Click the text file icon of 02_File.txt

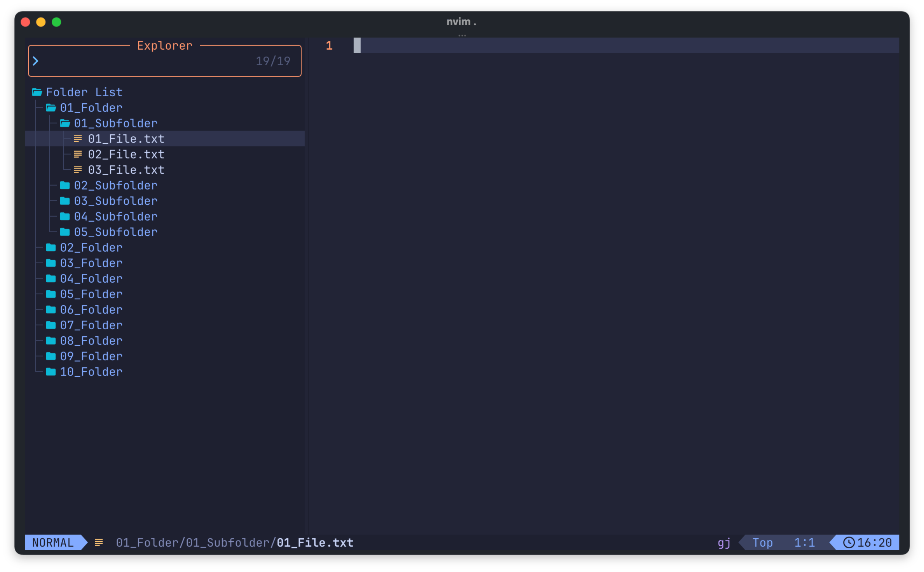click(78, 154)
